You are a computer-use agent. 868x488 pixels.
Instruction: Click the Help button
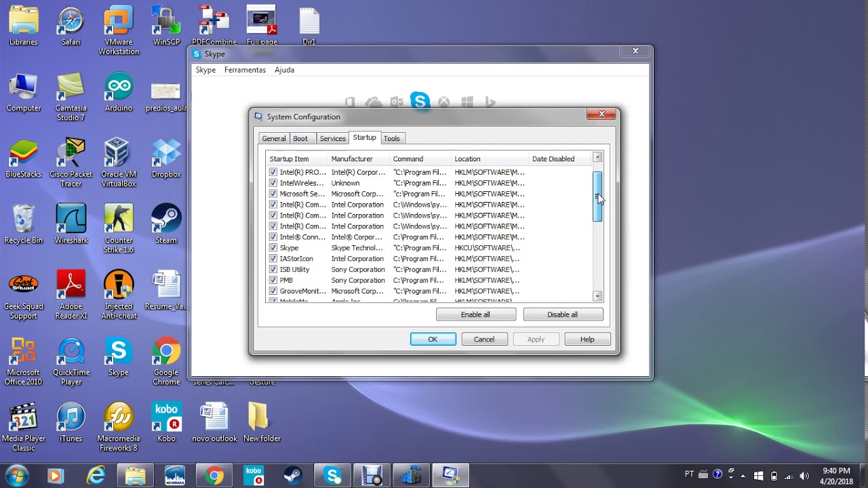click(587, 340)
